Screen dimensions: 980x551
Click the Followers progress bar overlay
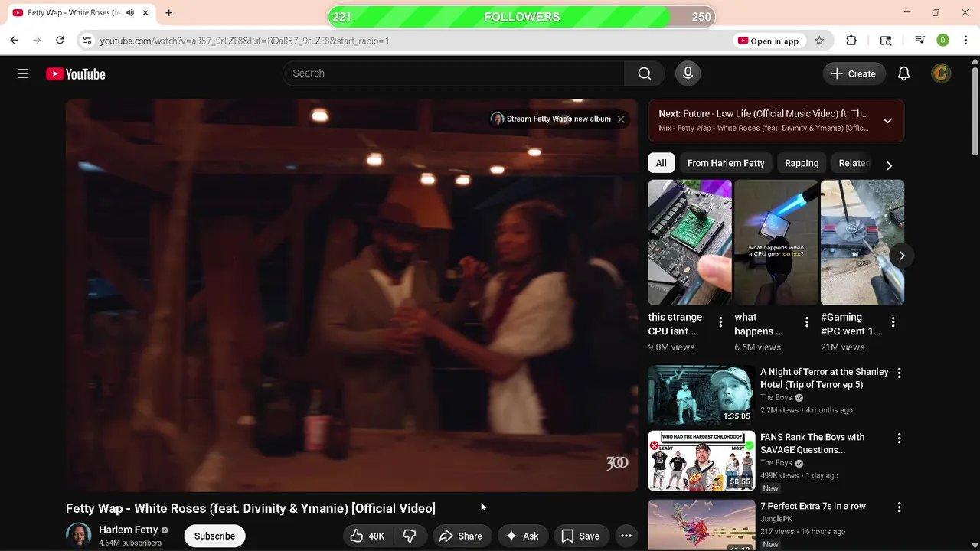tap(522, 17)
